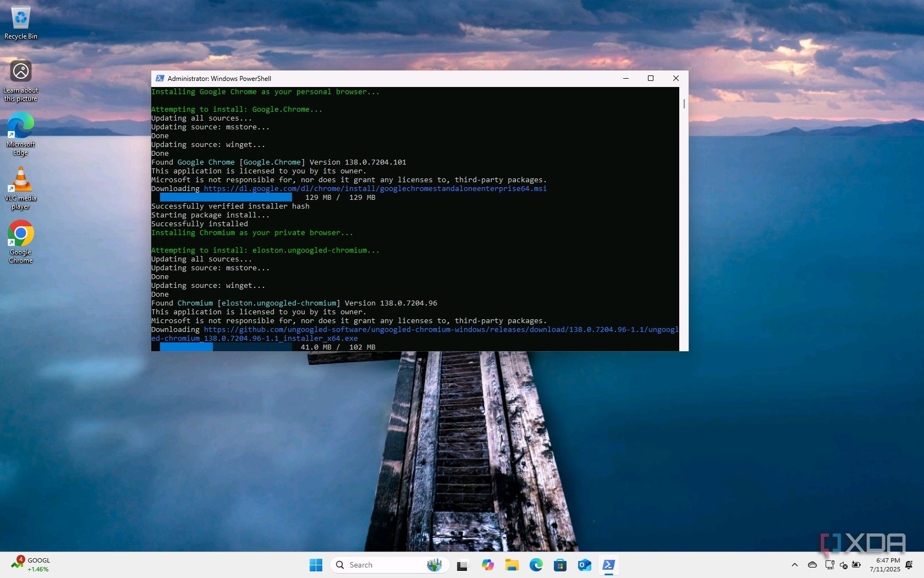
Task: Open Outlook from the taskbar
Action: point(584,565)
